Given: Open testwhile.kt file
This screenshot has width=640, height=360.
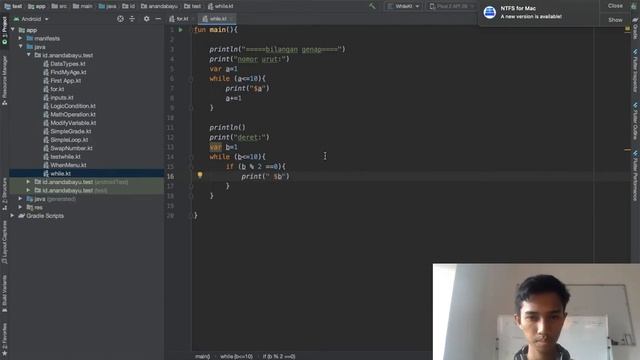Looking at the screenshot, I should pos(65,157).
